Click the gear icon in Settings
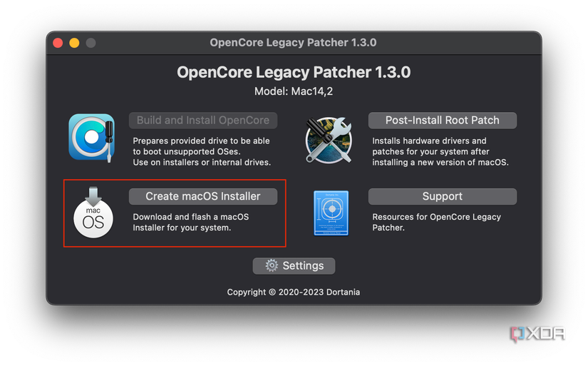This screenshot has height=366, width=588. pyautogui.click(x=272, y=265)
